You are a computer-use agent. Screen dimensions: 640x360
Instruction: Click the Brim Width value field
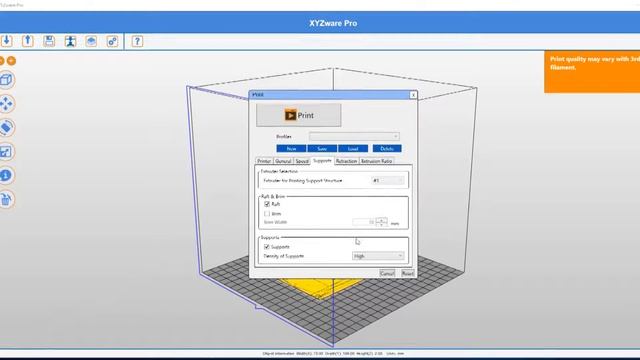click(x=363, y=222)
